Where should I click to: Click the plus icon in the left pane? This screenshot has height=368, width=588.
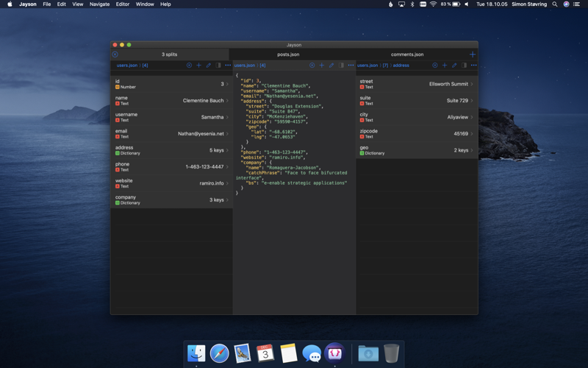point(198,66)
